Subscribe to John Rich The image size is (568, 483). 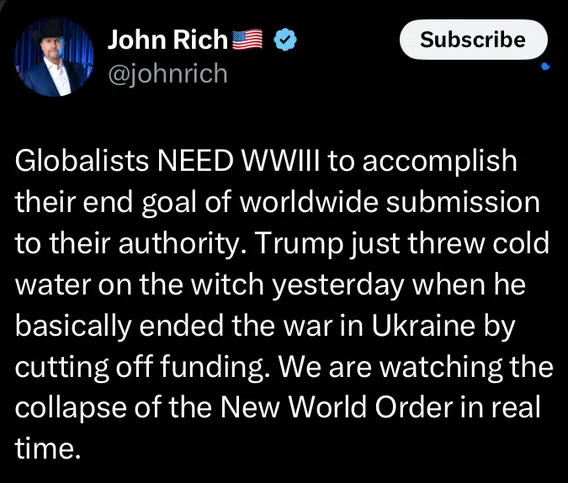[473, 39]
